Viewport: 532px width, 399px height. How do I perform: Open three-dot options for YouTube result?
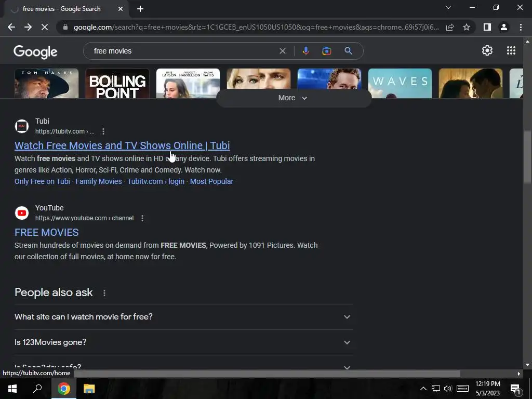(142, 218)
